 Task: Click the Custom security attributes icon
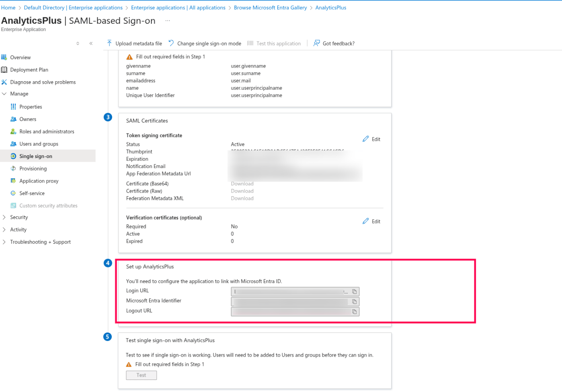pos(13,205)
